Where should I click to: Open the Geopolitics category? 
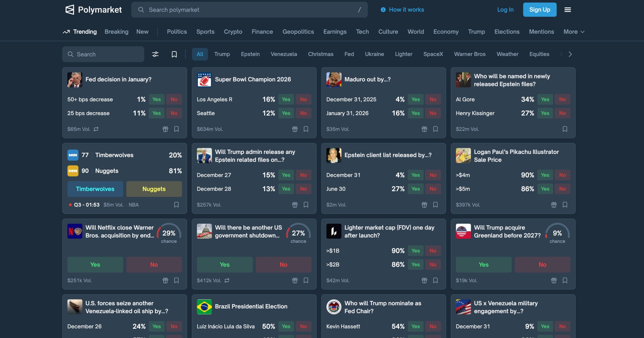(x=298, y=32)
